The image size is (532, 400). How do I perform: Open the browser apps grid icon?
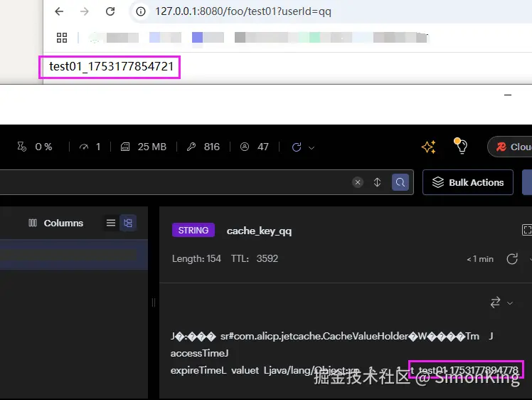coord(62,38)
